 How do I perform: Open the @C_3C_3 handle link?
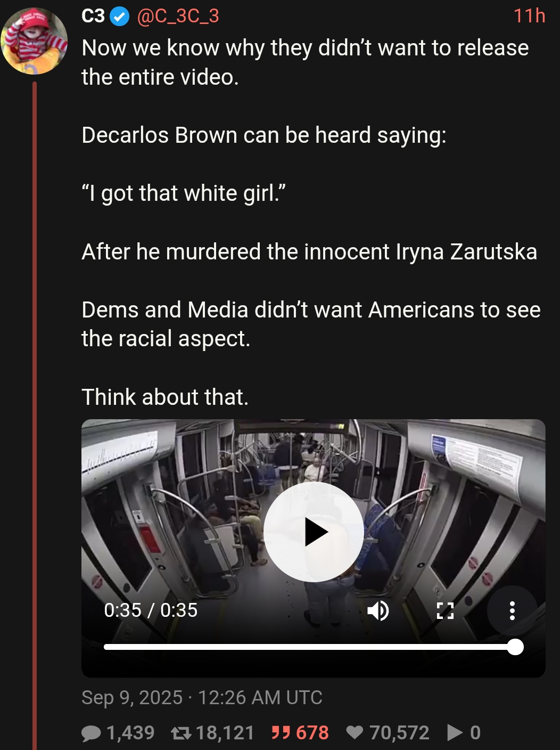tap(178, 16)
